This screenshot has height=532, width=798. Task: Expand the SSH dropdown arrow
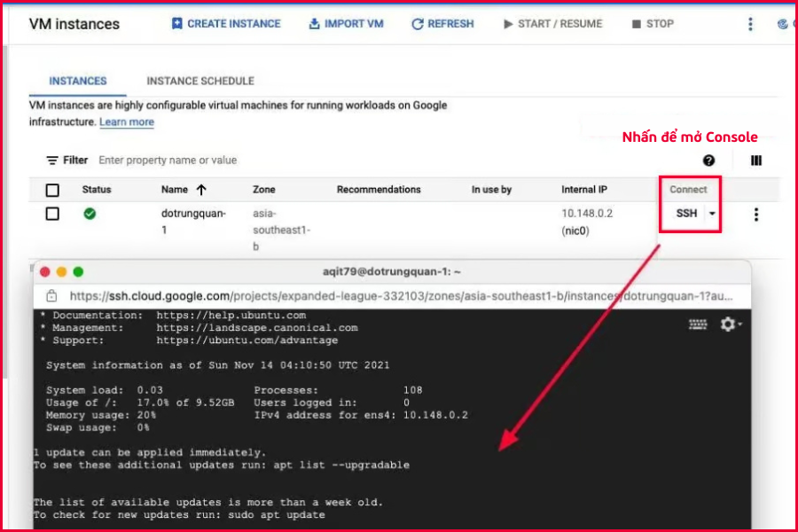pos(712,214)
